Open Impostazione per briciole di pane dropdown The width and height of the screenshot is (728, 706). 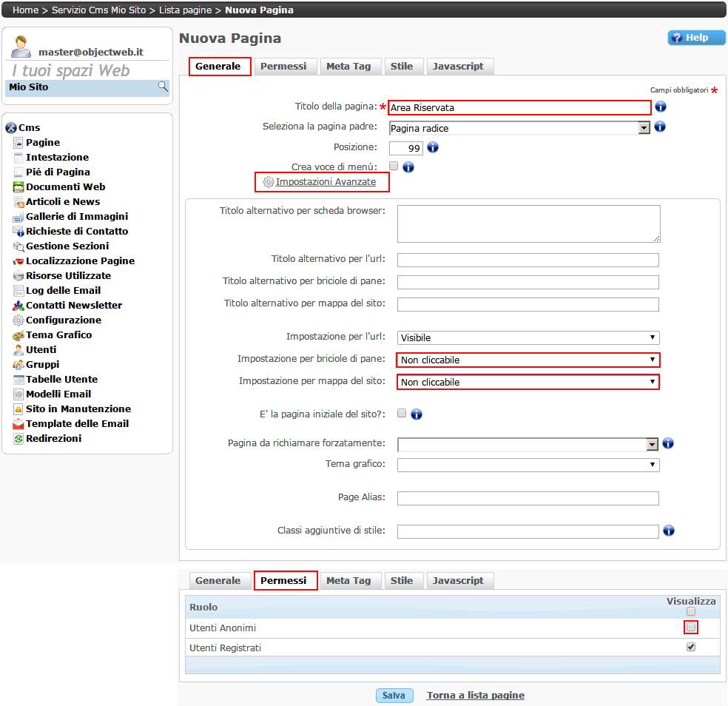[x=528, y=360]
